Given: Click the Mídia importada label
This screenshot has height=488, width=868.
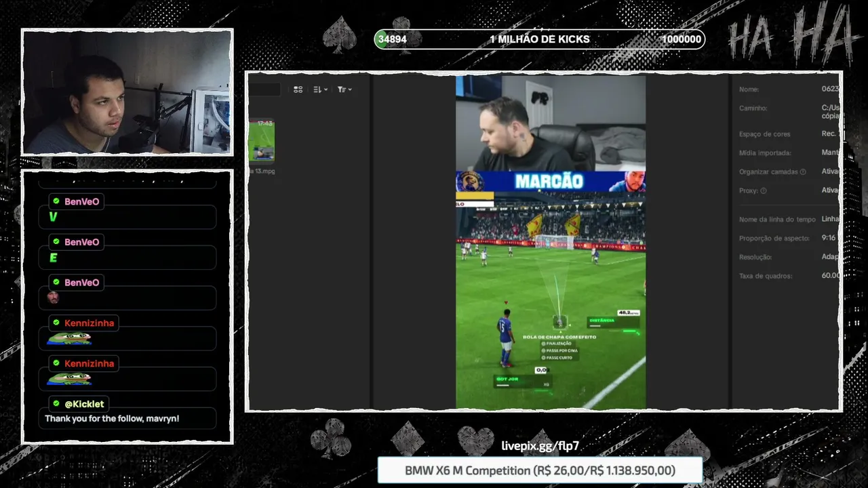Looking at the screenshot, I should pos(765,153).
